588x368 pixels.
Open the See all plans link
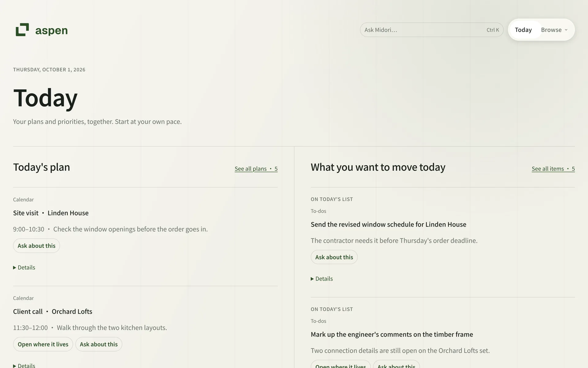[x=256, y=169]
